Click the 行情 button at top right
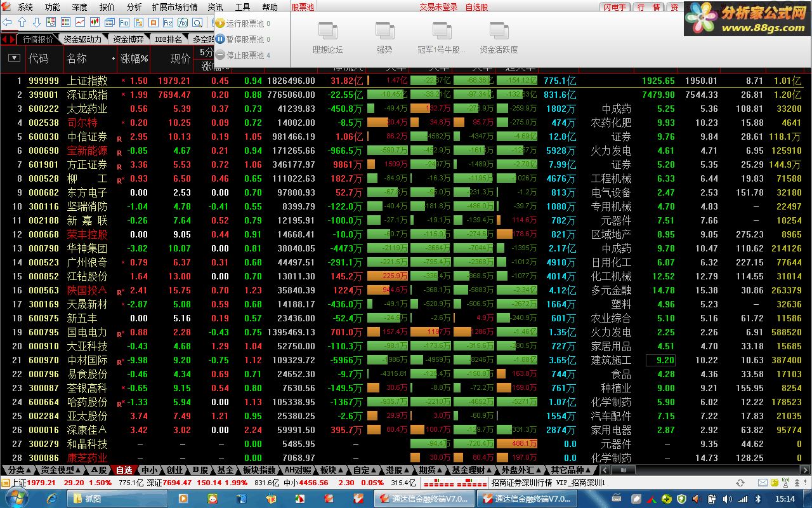The width and height of the screenshot is (812, 508). 649,7
